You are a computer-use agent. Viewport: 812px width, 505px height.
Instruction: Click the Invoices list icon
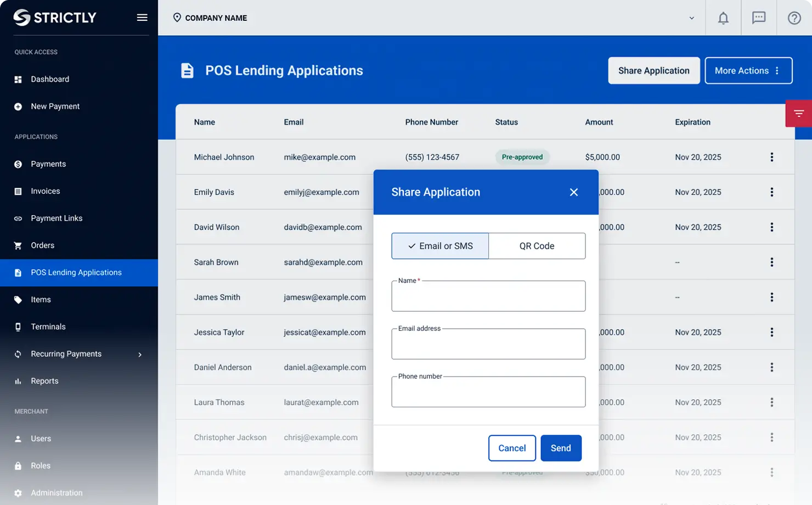click(x=18, y=192)
